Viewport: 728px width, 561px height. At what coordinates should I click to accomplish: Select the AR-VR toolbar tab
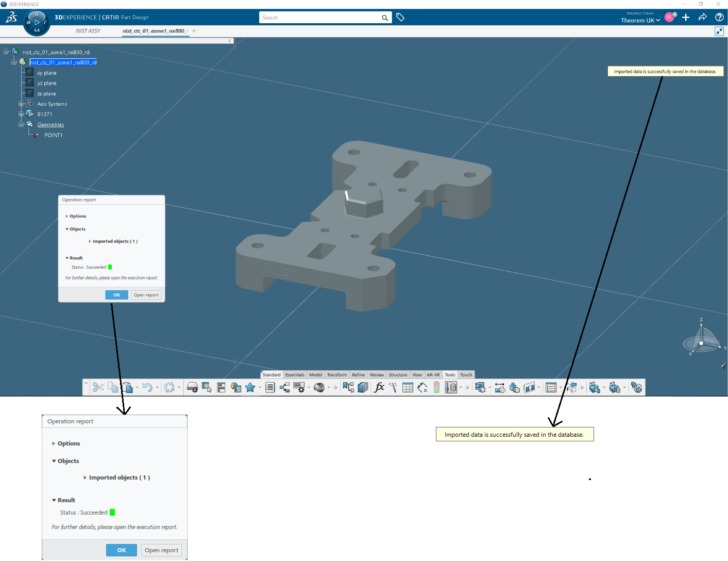pos(433,375)
